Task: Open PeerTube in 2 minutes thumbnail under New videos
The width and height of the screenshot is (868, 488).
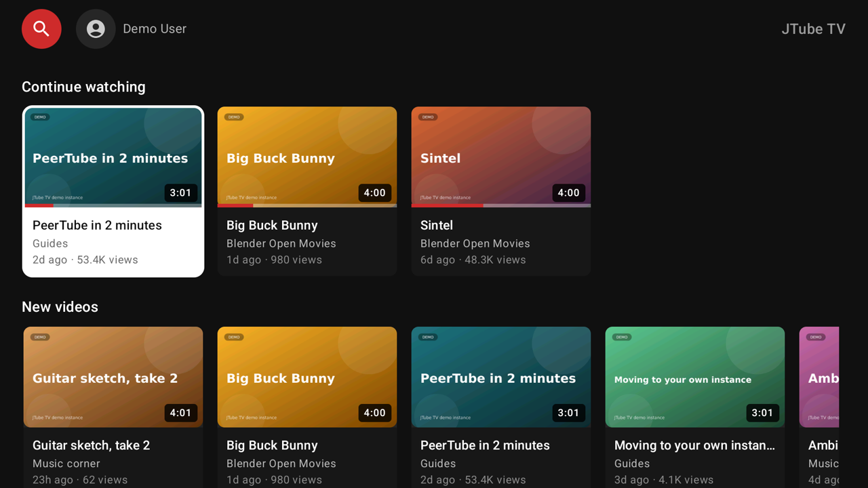Action: coord(501,377)
